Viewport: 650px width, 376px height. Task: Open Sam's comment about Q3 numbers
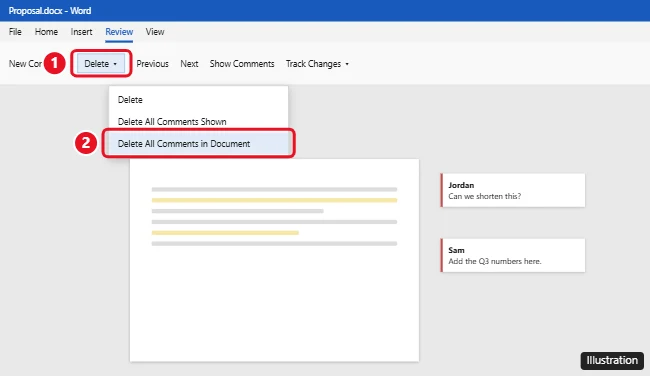point(513,255)
